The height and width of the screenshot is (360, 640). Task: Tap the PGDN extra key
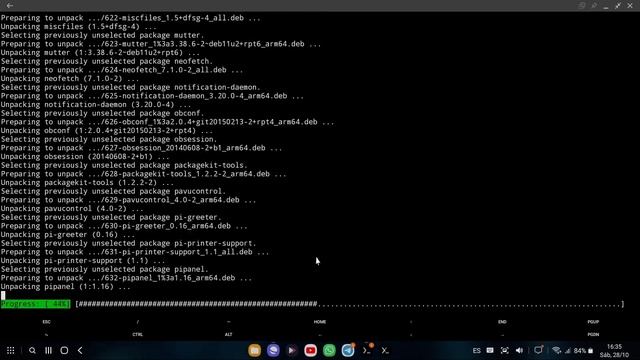tap(593, 334)
